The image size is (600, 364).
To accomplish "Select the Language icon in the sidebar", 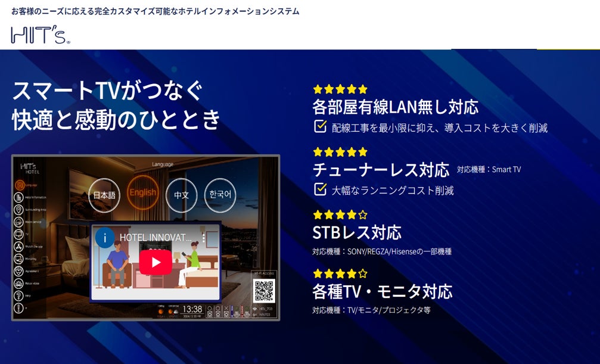I will click(x=18, y=184).
